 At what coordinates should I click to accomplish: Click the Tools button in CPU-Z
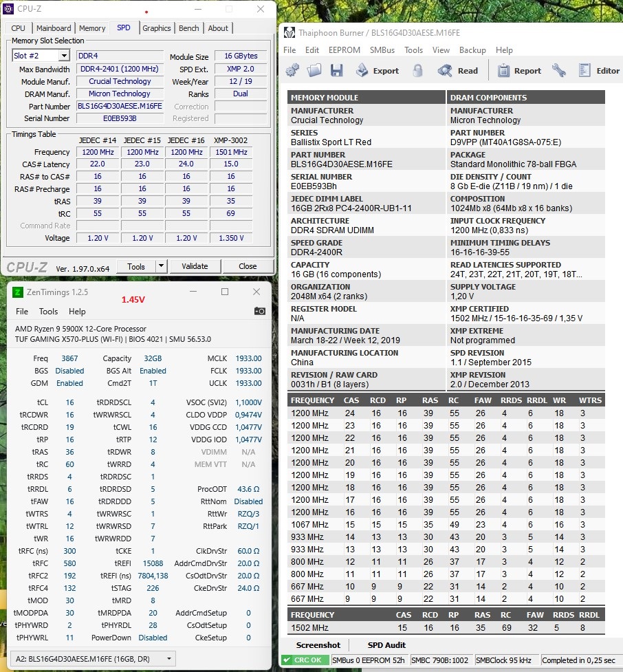point(136,266)
